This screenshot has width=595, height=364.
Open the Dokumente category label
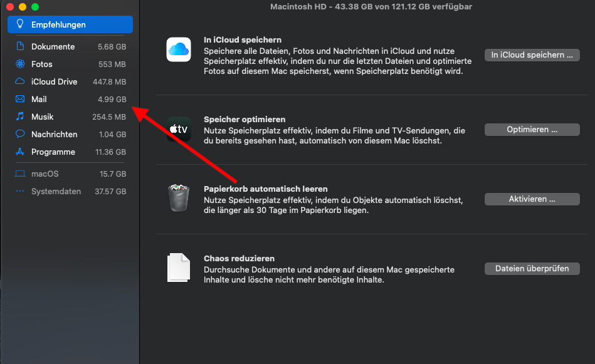(53, 46)
